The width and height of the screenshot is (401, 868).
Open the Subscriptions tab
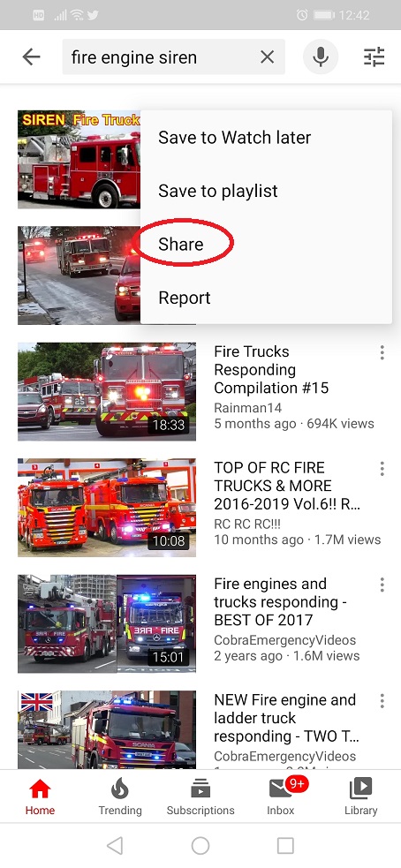(200, 796)
